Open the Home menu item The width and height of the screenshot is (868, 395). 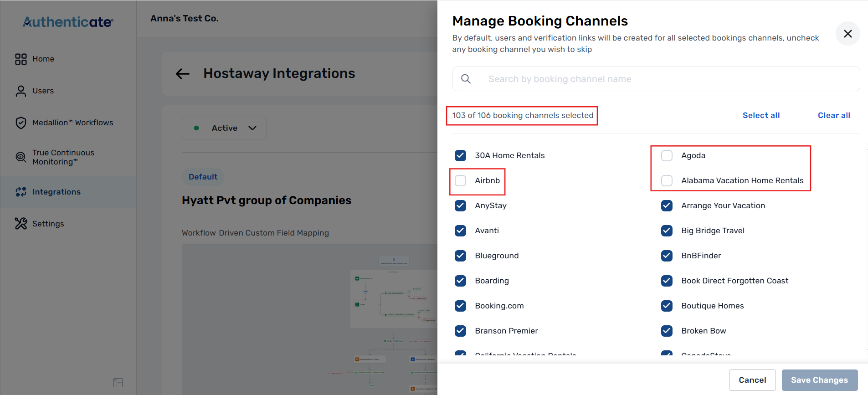43,59
